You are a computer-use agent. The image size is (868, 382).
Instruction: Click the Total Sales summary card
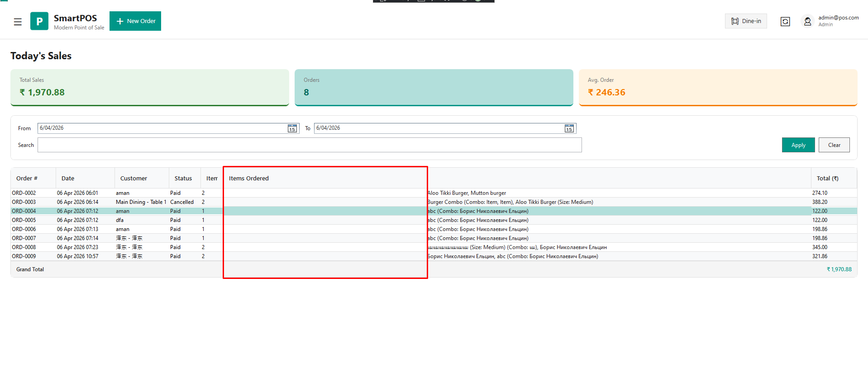click(x=149, y=87)
